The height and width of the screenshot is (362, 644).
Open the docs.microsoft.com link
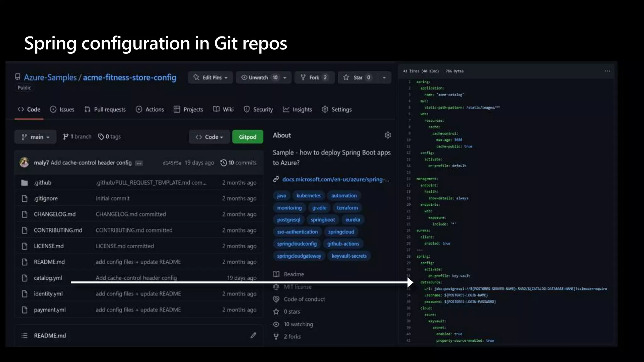click(335, 179)
